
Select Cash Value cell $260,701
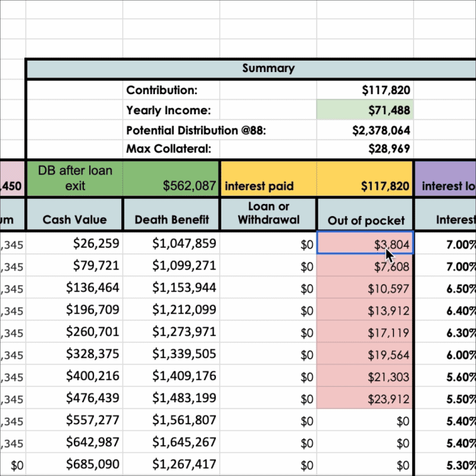coord(75,332)
